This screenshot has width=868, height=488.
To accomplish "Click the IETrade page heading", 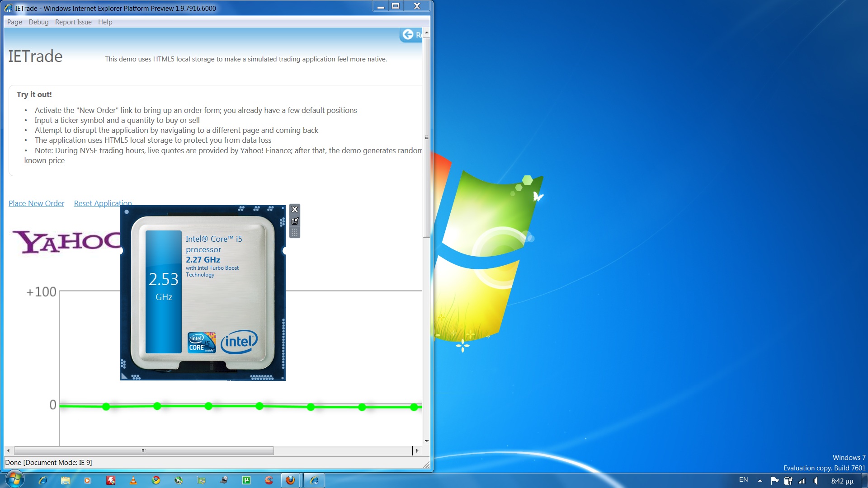I will (35, 56).
